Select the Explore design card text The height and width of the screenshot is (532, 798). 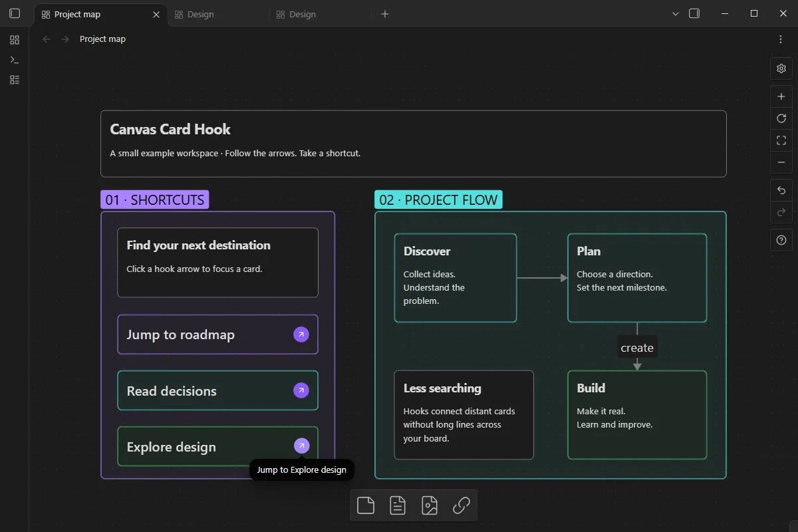pos(171,447)
